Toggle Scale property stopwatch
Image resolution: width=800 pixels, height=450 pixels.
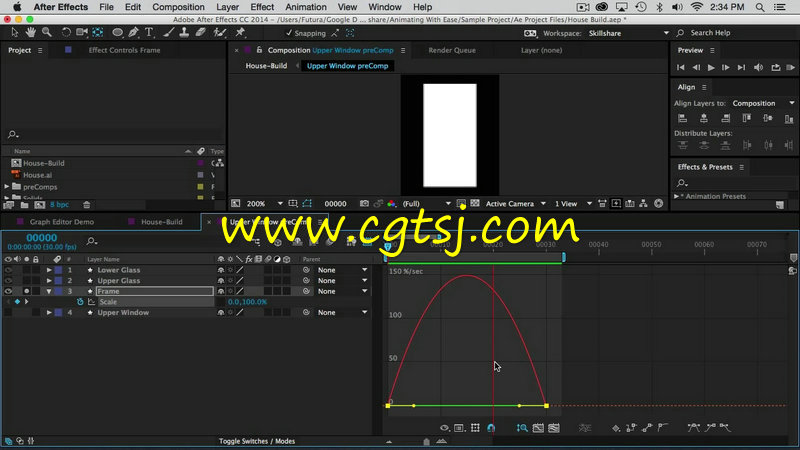pos(80,302)
